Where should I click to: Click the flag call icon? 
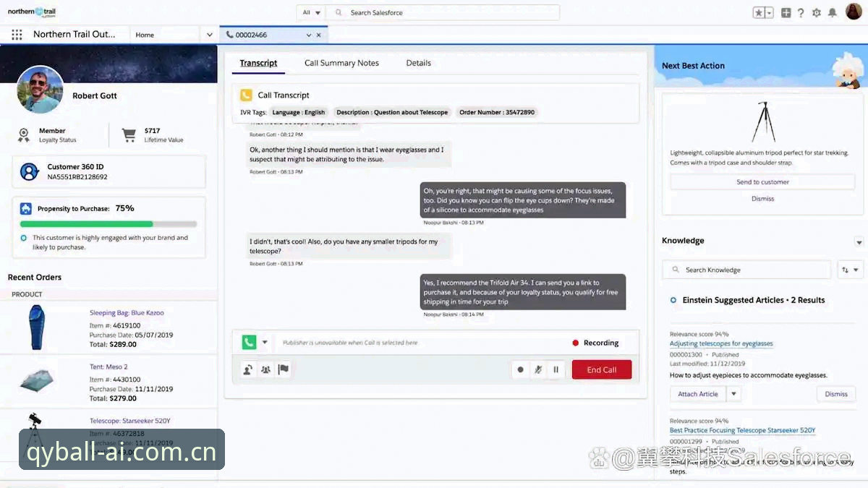(x=284, y=369)
